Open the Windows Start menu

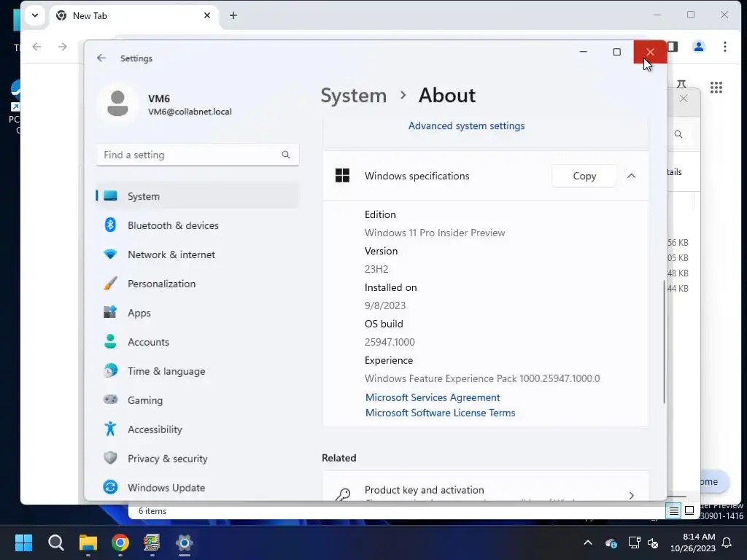coord(23,542)
